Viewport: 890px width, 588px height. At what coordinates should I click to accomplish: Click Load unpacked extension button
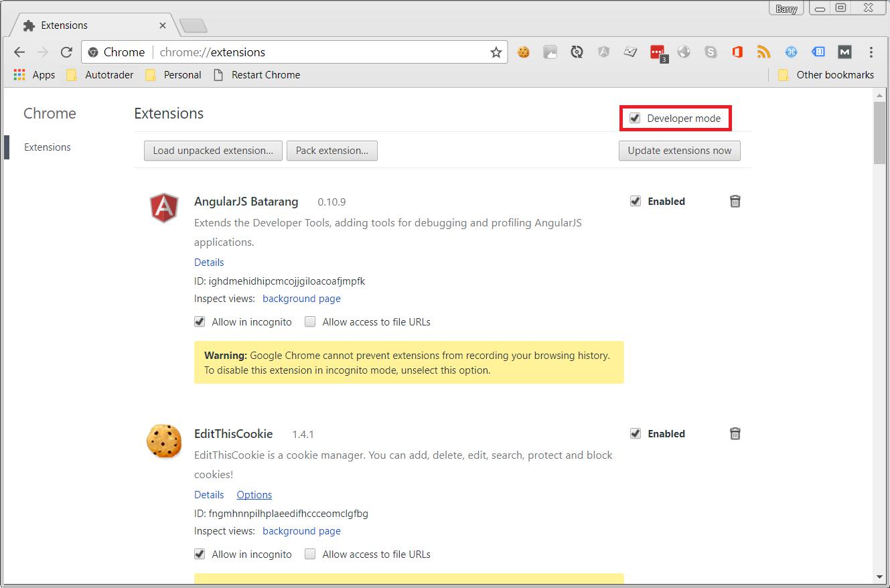pos(213,151)
